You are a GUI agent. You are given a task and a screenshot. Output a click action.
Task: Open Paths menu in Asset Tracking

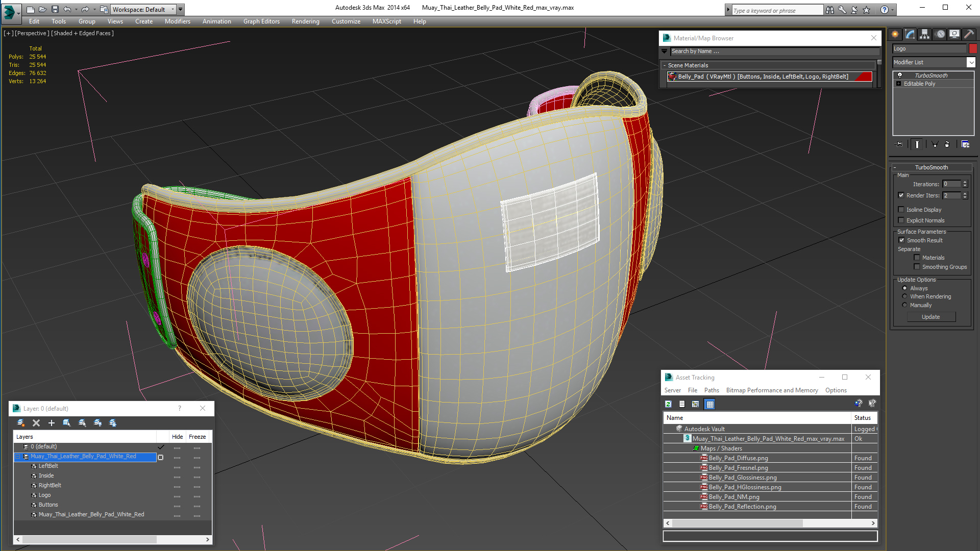[x=712, y=390]
